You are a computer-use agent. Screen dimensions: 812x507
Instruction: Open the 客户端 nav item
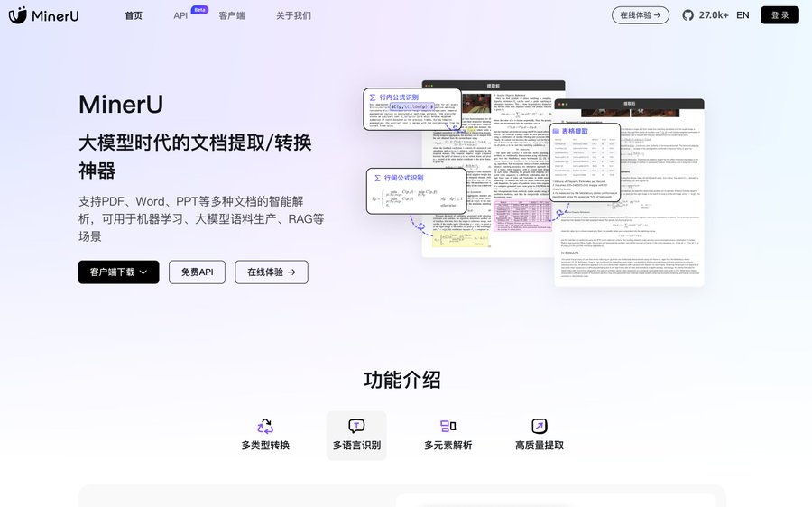[x=232, y=15]
